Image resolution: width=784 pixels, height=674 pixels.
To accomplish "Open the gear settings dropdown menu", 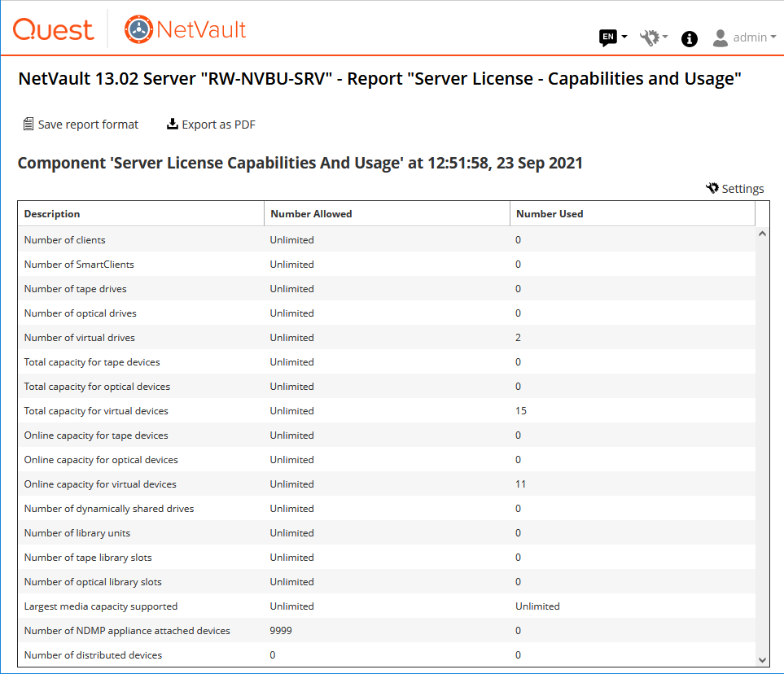I will pyautogui.click(x=654, y=37).
